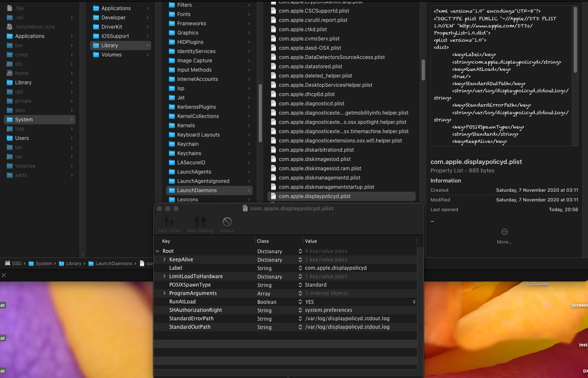The image size is (588, 378).
Task: Select the com.apple.diagnosticd.plist file icon
Action: click(x=273, y=104)
